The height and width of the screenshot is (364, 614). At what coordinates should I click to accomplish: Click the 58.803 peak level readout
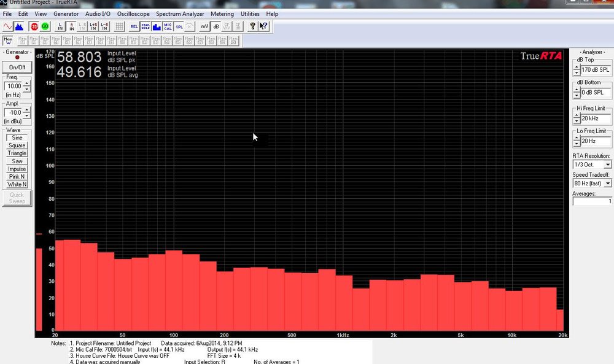pyautogui.click(x=79, y=57)
